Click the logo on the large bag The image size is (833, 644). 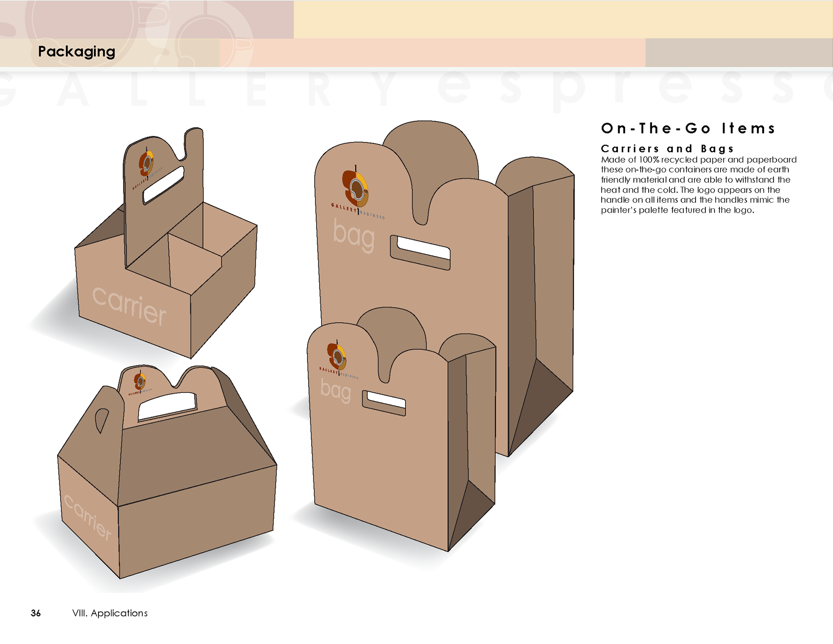coord(357,192)
